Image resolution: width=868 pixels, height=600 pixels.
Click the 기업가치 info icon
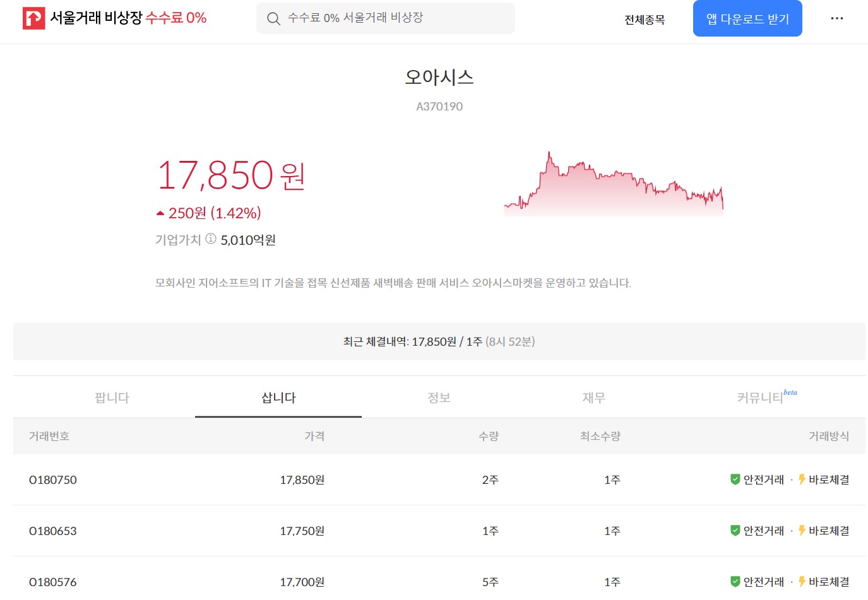pos(211,238)
